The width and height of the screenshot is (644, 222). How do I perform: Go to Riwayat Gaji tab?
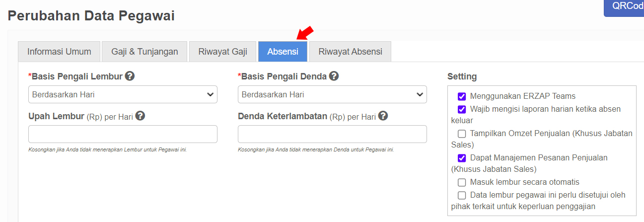coord(222,52)
